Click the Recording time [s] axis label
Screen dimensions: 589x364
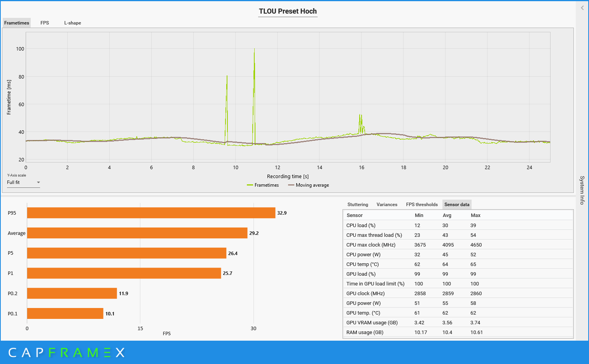tap(288, 177)
